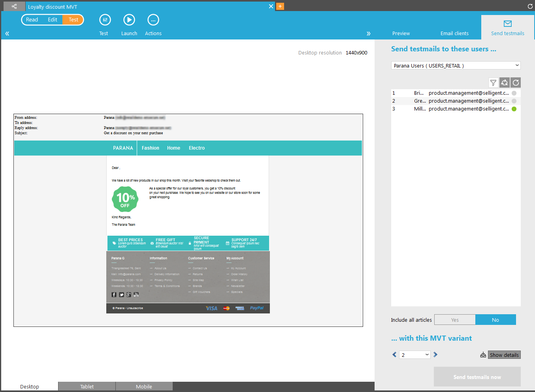Click the filter funnel icon above user list

(493, 83)
